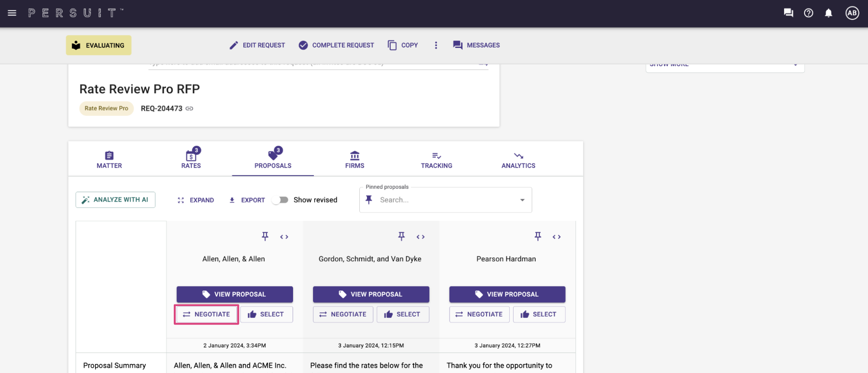The image size is (868, 373).
Task: Open the Firms tab
Action: [354, 160]
